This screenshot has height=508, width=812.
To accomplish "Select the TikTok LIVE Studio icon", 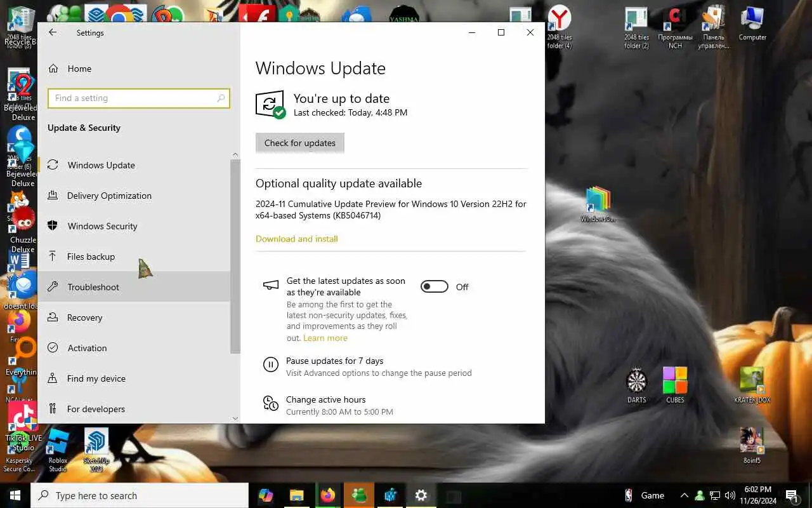I will 23,427.
